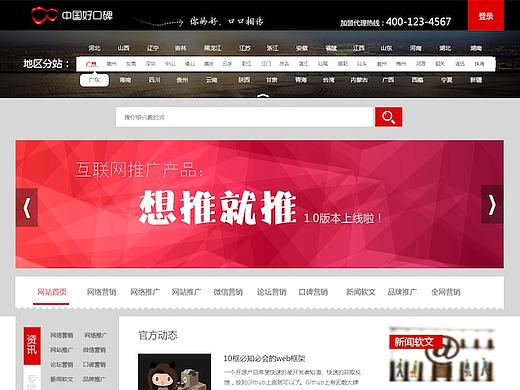Select 安徽 province
Image resolution: width=520 pixels, height=390 pixels.
click(x=302, y=48)
